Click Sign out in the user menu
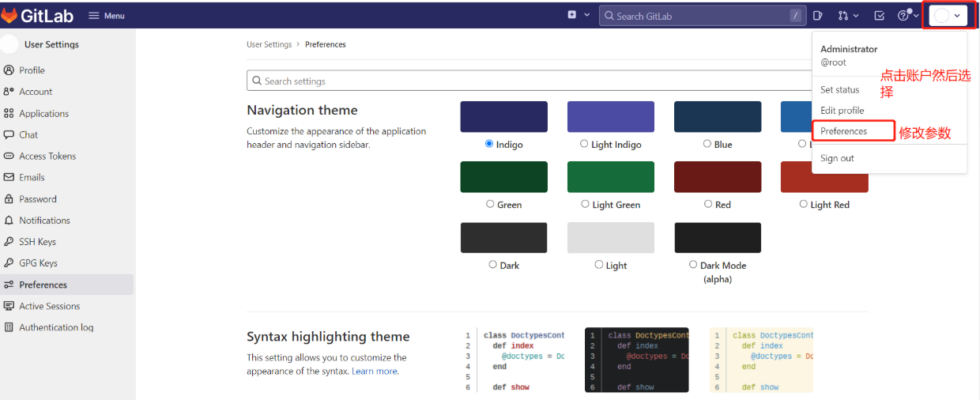980x400 pixels. coord(837,158)
